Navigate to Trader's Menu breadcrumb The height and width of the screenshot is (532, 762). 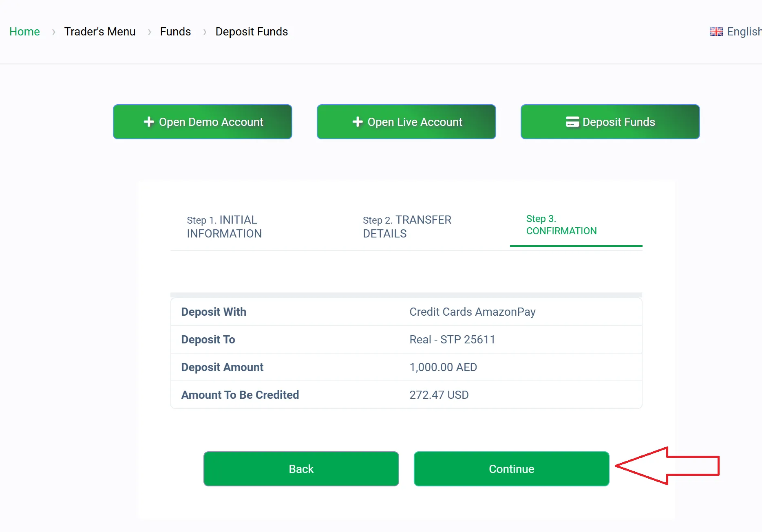[x=100, y=31]
